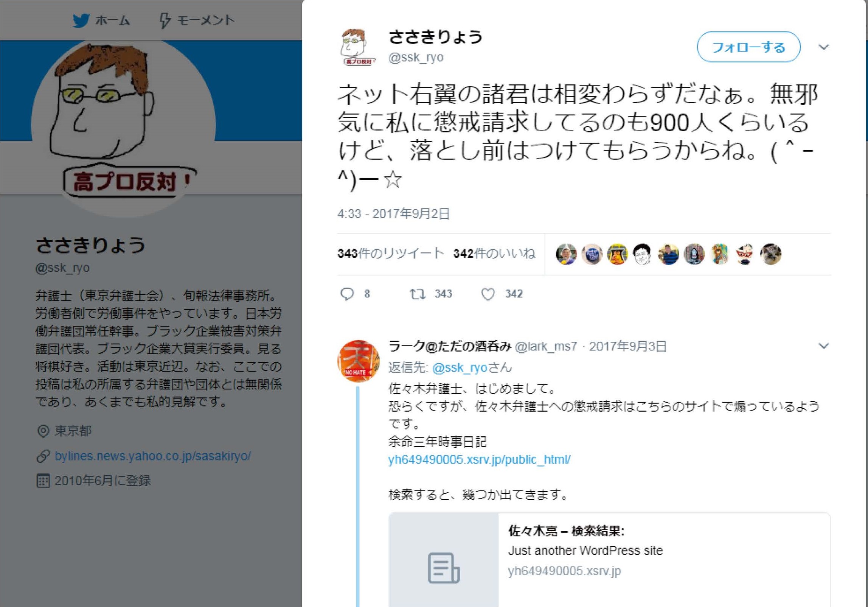Click first liker avatar in row
This screenshot has height=607, width=868.
pyautogui.click(x=566, y=254)
